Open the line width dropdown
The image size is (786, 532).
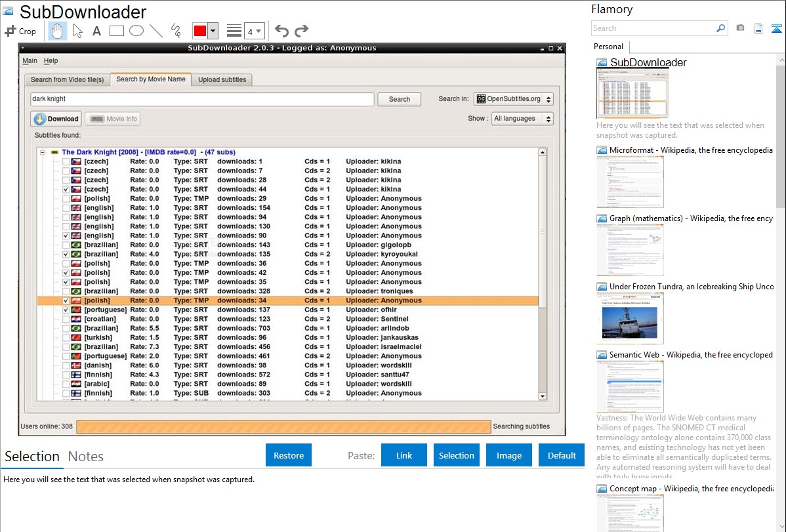254,31
